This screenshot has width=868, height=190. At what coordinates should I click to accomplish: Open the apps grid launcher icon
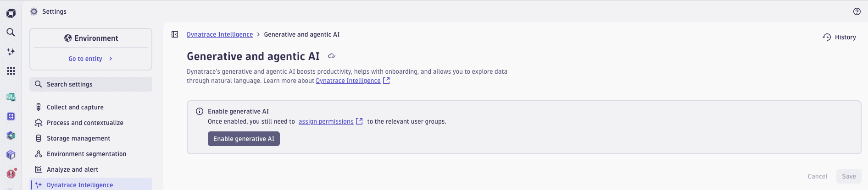[x=11, y=71]
